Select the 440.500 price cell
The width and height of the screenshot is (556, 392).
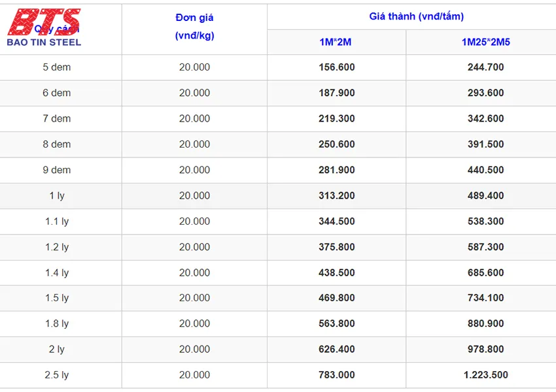point(485,170)
